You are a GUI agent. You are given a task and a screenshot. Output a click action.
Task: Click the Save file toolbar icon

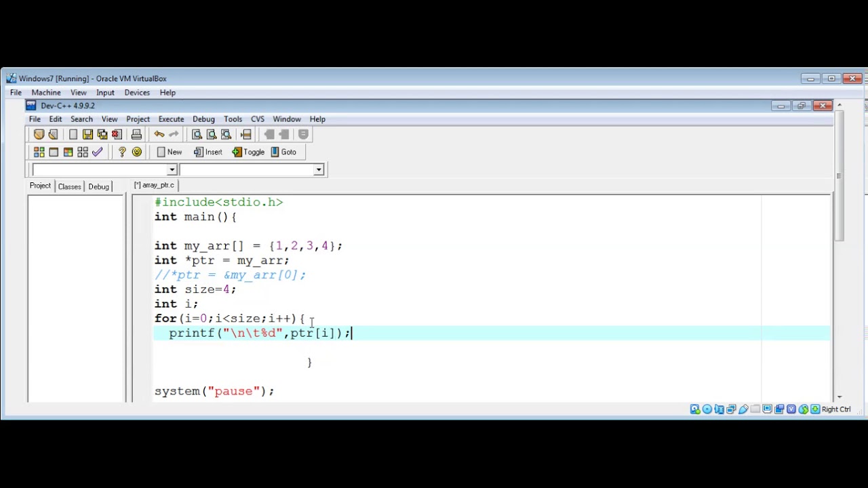[87, 134]
